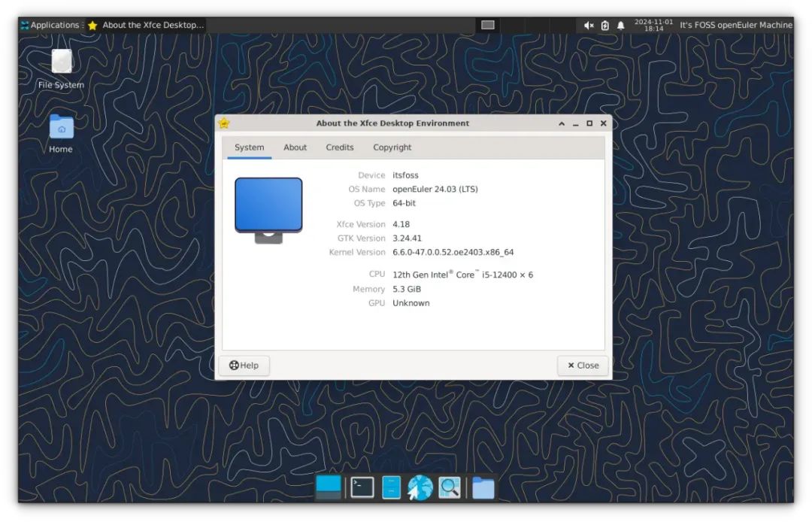Click the blue monitor illustration

coord(268,211)
